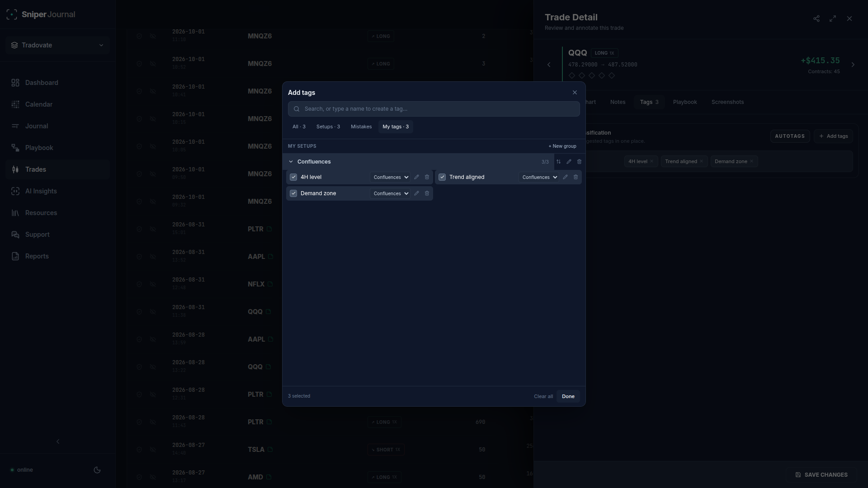
Task: Switch to the Setups filter
Action: click(328, 127)
